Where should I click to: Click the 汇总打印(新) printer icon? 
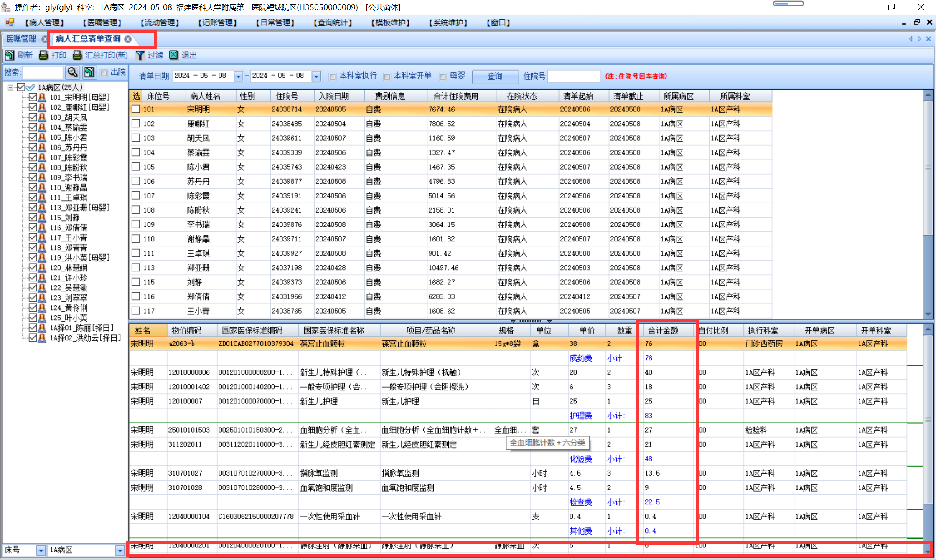[77, 55]
